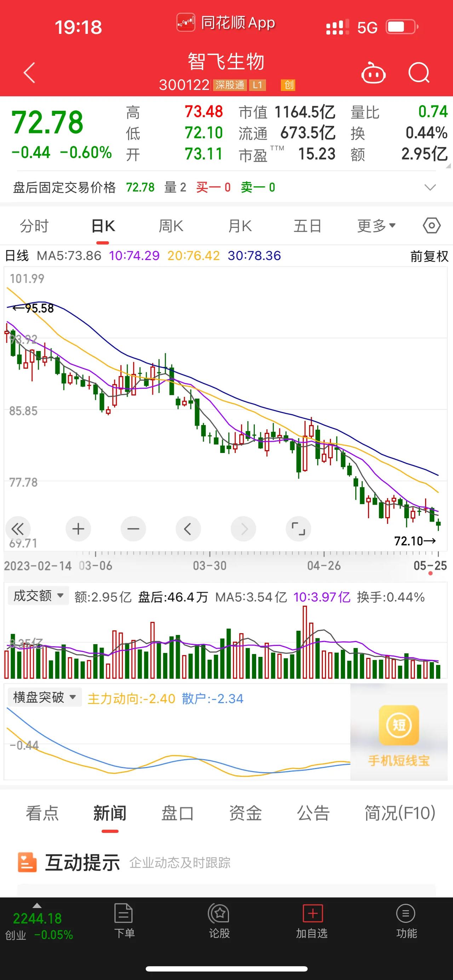Open the 公告 tab
The image size is (453, 980).
[313, 813]
